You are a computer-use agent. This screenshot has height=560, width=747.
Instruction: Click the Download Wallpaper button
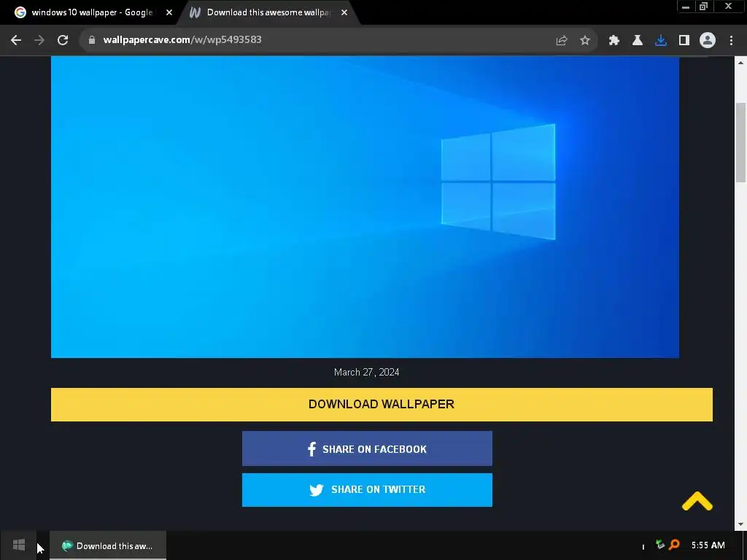pos(382,404)
